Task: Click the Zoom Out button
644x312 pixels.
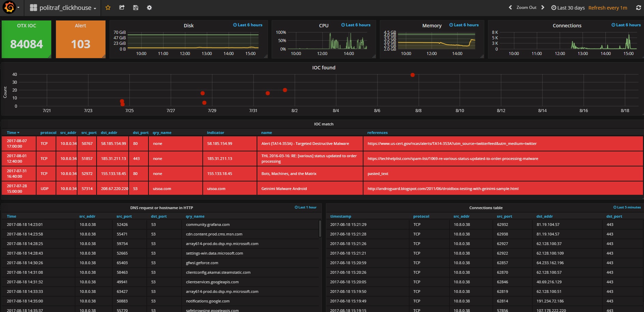Action: 526,8
